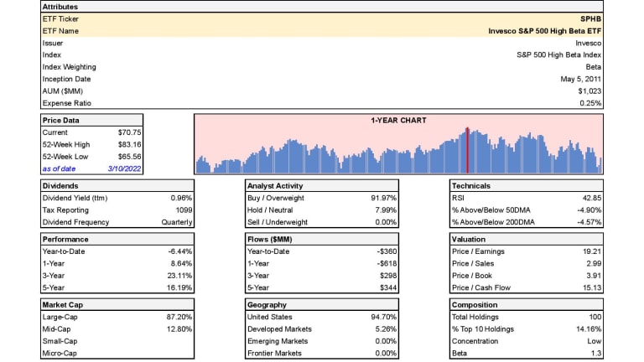This screenshot has height=362, width=644.
Task: Select the United States value 94.70%
Action: (383, 317)
